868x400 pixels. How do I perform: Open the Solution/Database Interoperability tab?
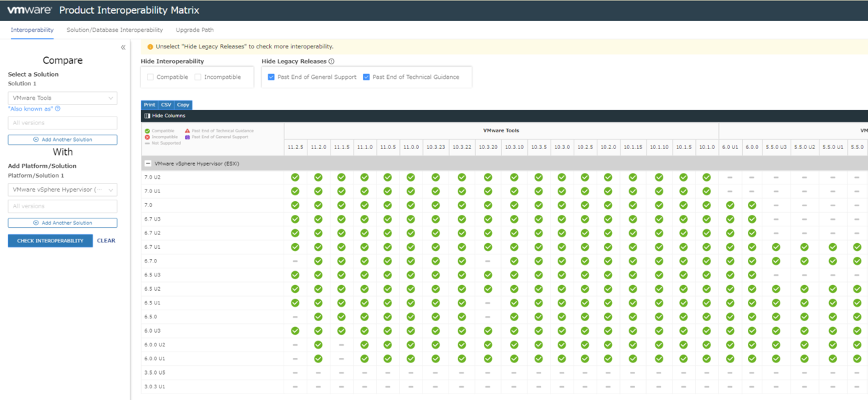click(114, 30)
